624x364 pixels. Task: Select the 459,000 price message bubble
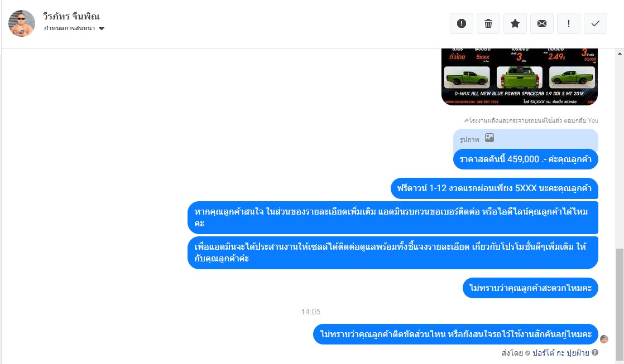(x=525, y=159)
